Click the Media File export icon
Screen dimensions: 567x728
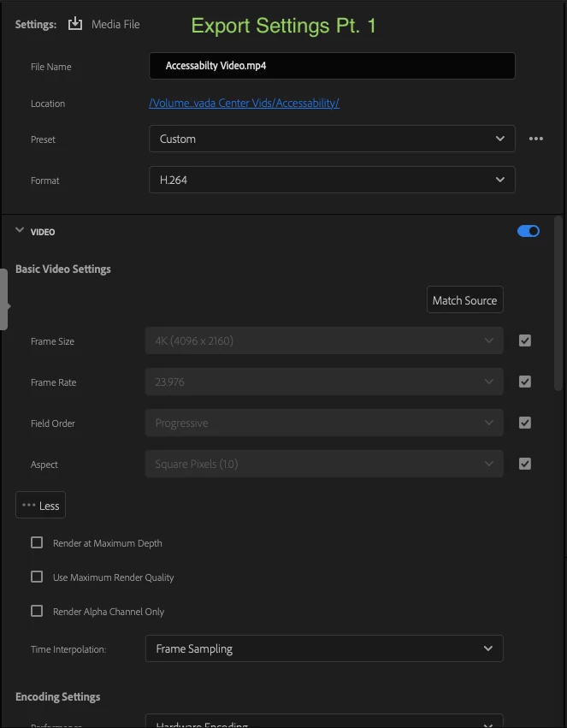click(x=77, y=24)
